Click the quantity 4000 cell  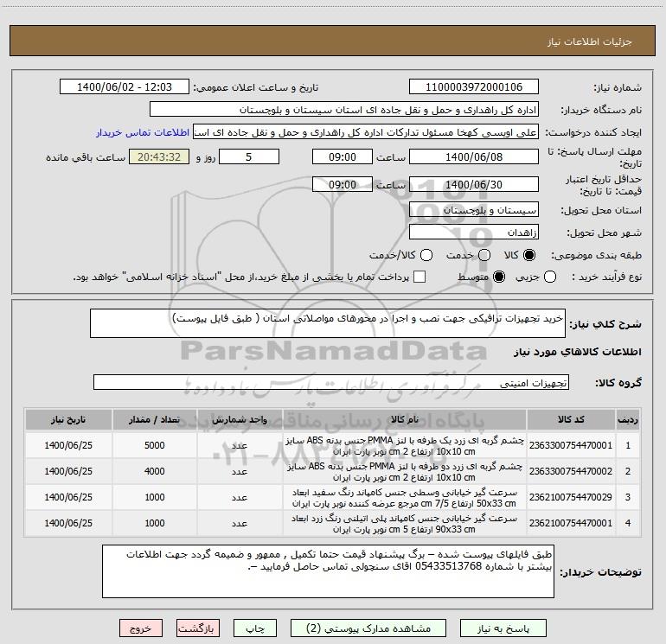(155, 471)
